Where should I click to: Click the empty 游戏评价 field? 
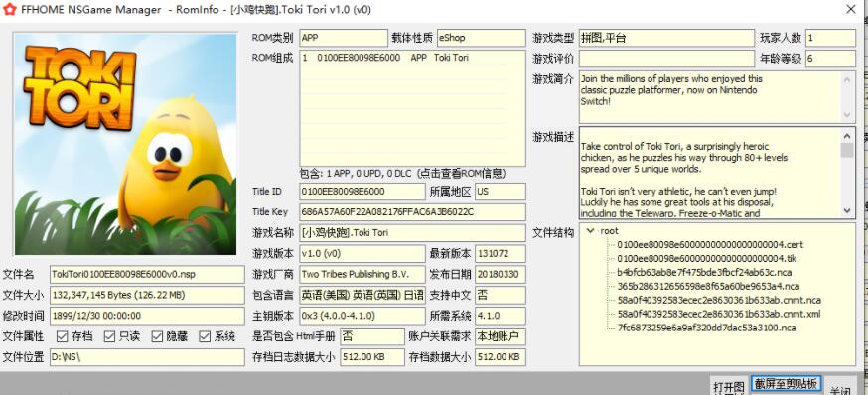point(667,59)
